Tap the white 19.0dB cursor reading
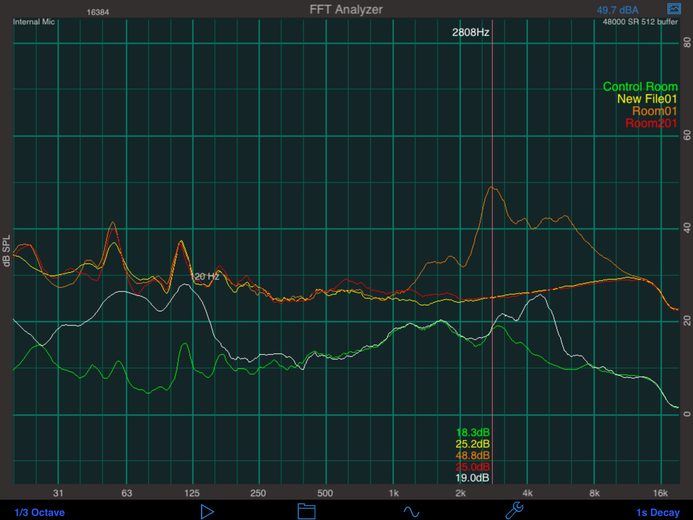 point(472,478)
